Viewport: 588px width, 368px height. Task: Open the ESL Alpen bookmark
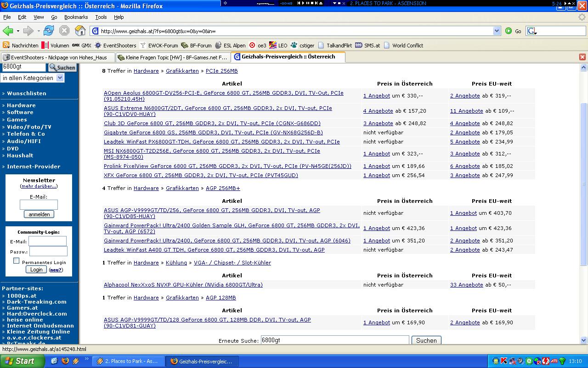pos(230,46)
